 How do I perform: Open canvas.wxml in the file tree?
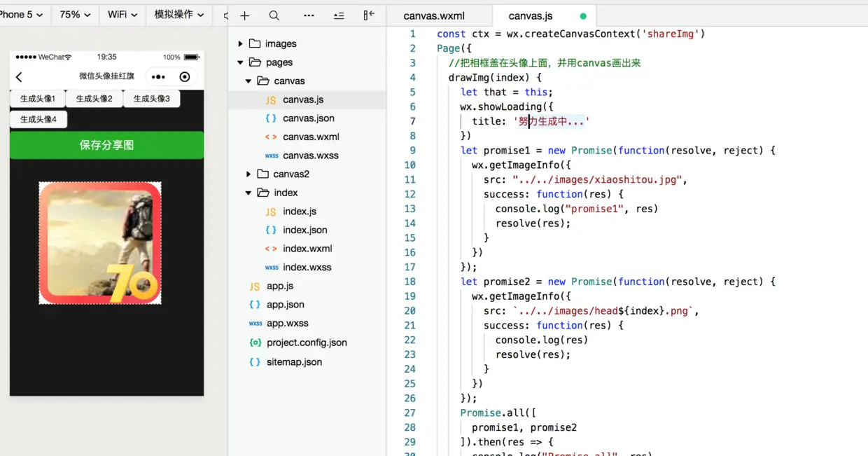click(310, 137)
